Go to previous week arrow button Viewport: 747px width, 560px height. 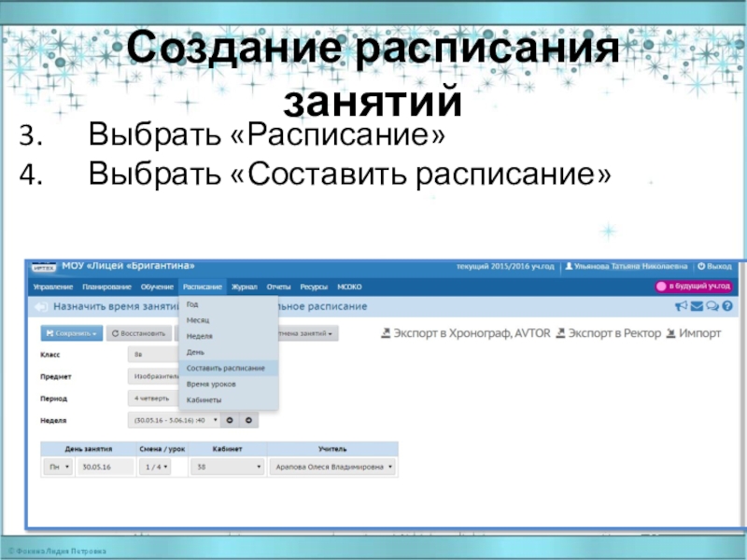[x=232, y=420]
